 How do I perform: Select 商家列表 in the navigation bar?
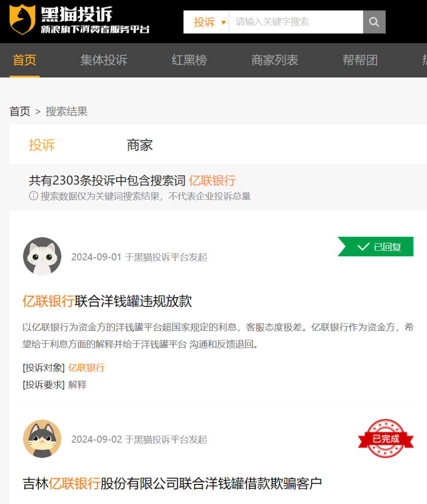(274, 61)
